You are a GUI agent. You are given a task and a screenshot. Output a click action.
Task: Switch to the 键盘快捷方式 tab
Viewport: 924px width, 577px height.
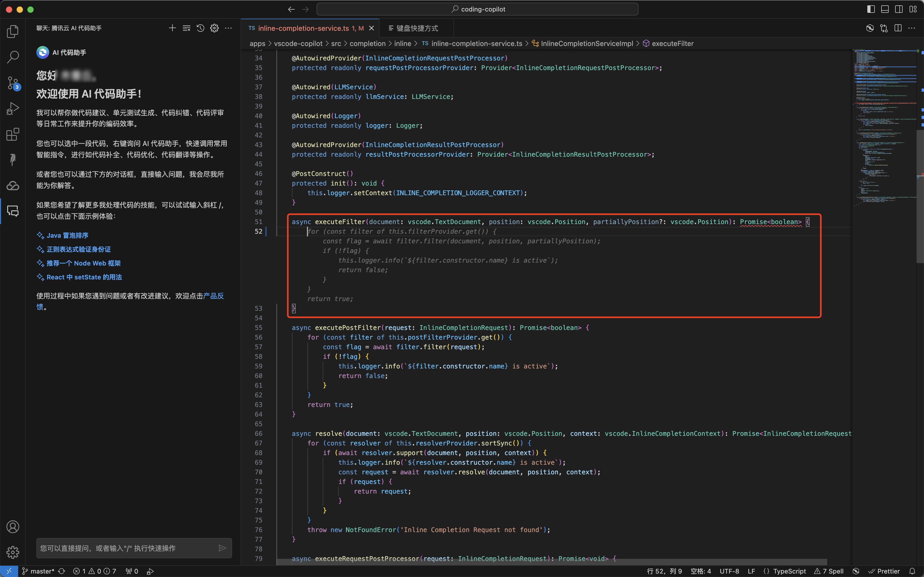point(417,28)
